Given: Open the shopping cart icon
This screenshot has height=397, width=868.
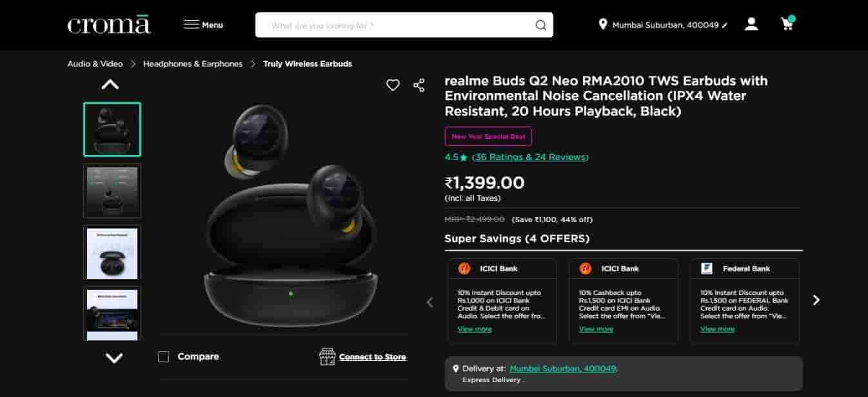Looking at the screenshot, I should (787, 23).
